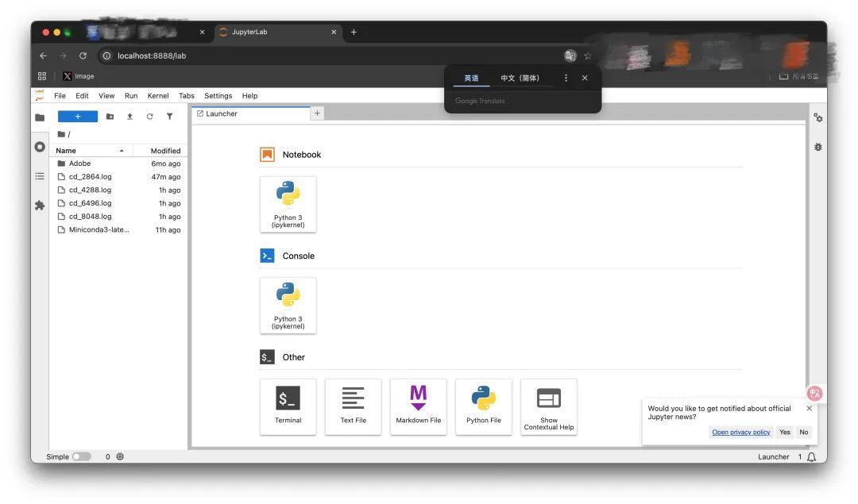
Task: Click the Upload Files arrow icon
Action: (x=129, y=117)
